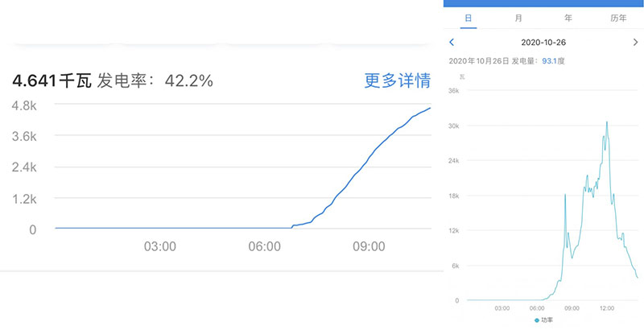Click the 36k axis label
The image size is (644, 330).
click(x=453, y=91)
